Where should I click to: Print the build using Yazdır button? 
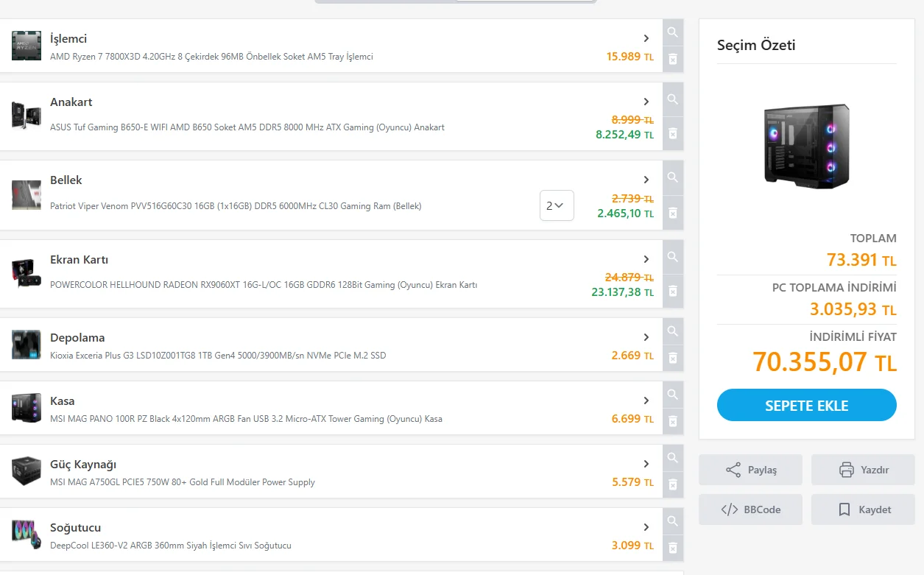point(863,470)
